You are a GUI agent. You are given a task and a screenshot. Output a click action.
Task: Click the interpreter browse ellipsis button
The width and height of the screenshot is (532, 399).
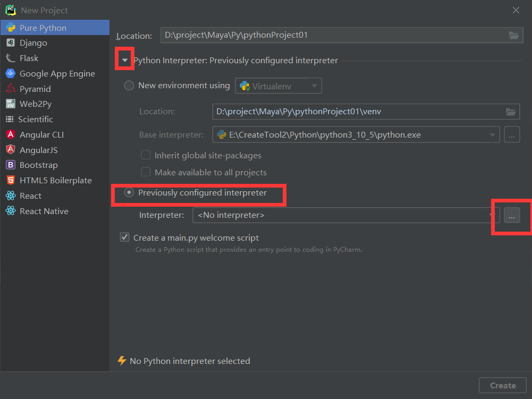pos(512,215)
